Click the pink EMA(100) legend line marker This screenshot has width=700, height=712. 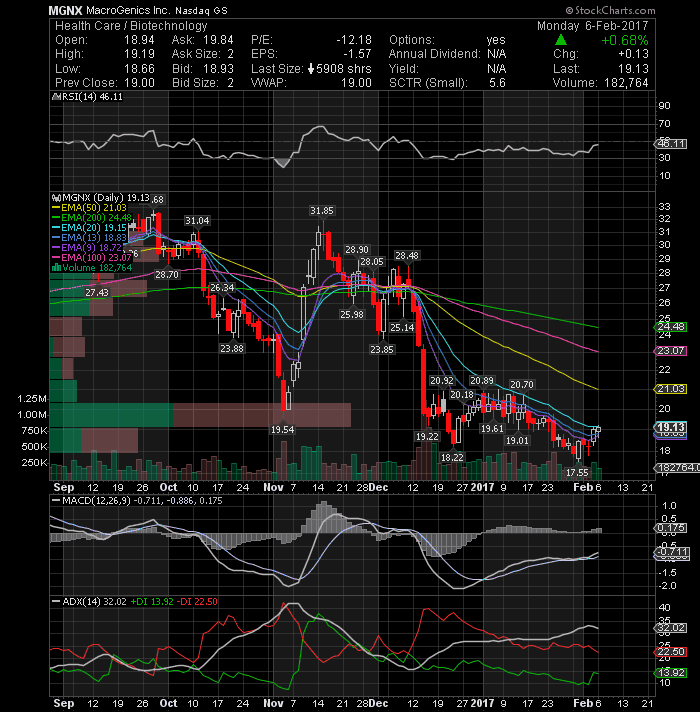coord(56,257)
